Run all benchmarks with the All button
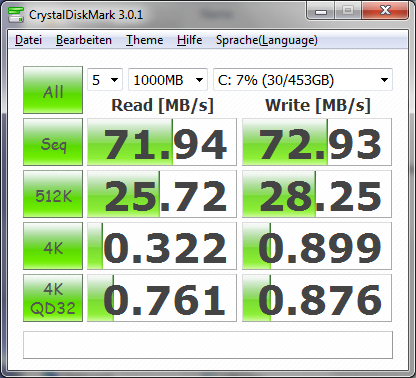The width and height of the screenshot is (416, 378). click(53, 90)
